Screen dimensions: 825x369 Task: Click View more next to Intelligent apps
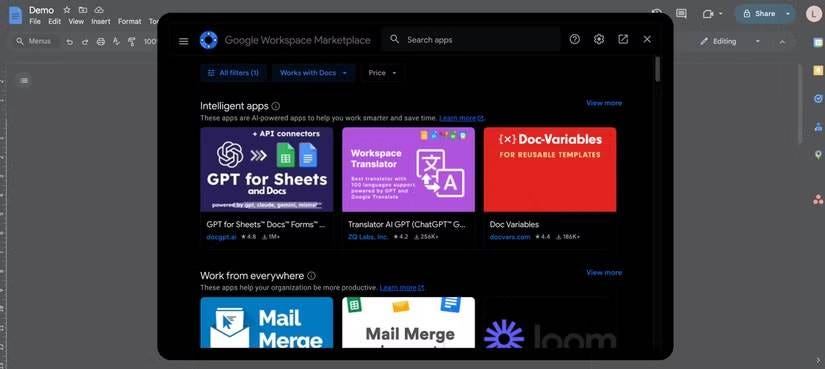coord(604,103)
